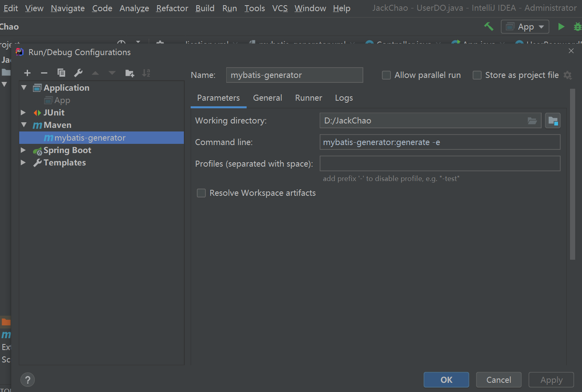Open the Analyze menu
This screenshot has width=582, height=392.
[134, 8]
